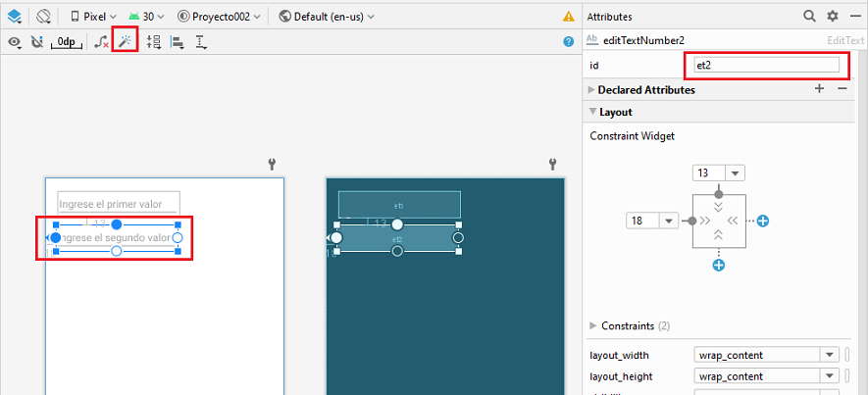
Task: Click the Infer Constraints magic wand
Action: point(126,41)
